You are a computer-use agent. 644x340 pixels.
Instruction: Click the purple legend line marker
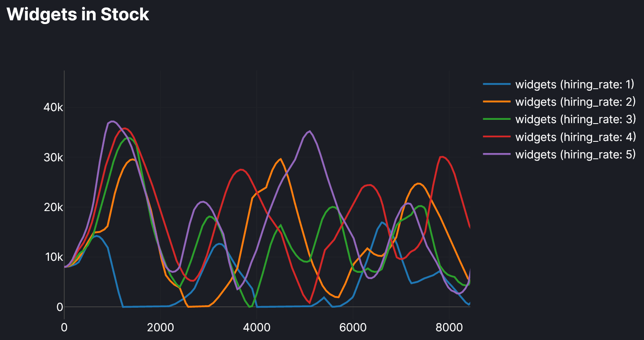496,155
